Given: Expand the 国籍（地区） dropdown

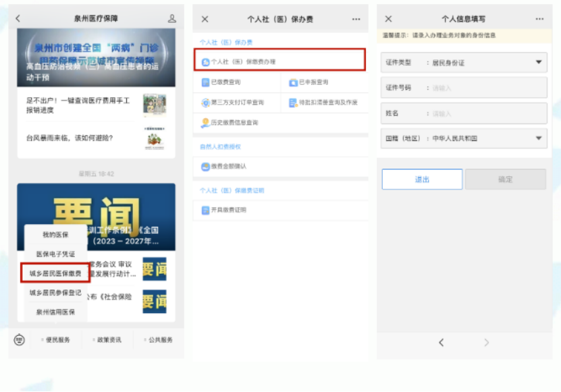Looking at the screenshot, I should 538,138.
